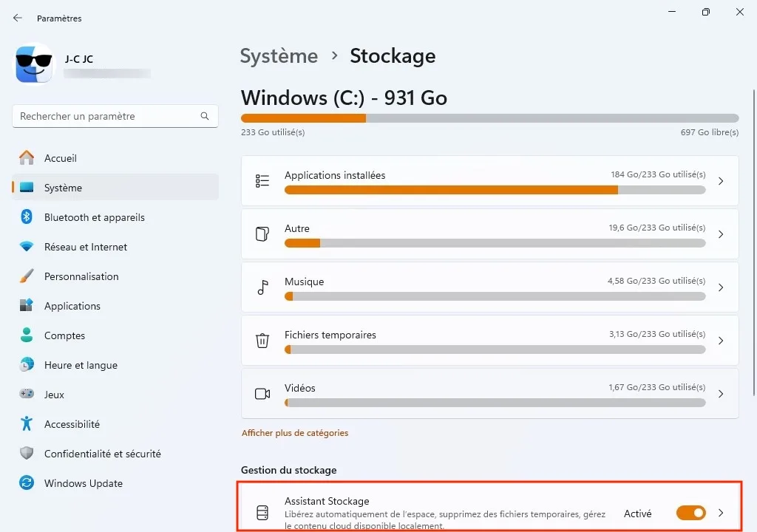Open the J-C JC profile avatar

click(x=34, y=64)
